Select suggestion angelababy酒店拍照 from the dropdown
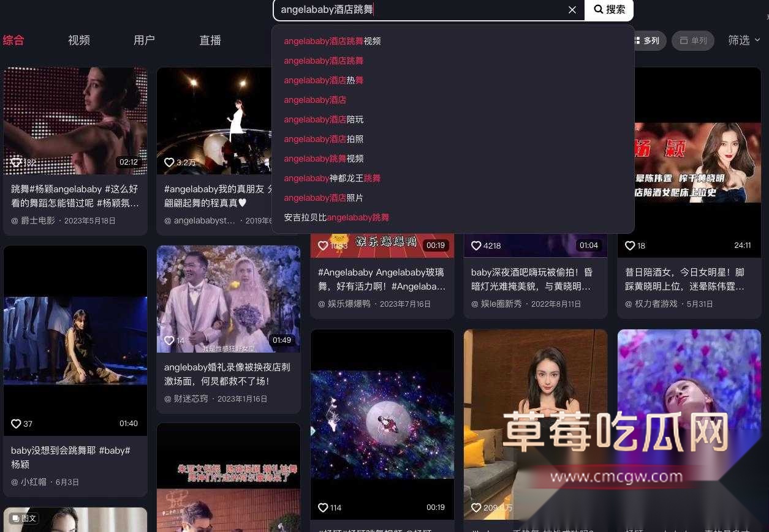Image resolution: width=769 pixels, height=532 pixels. click(324, 139)
